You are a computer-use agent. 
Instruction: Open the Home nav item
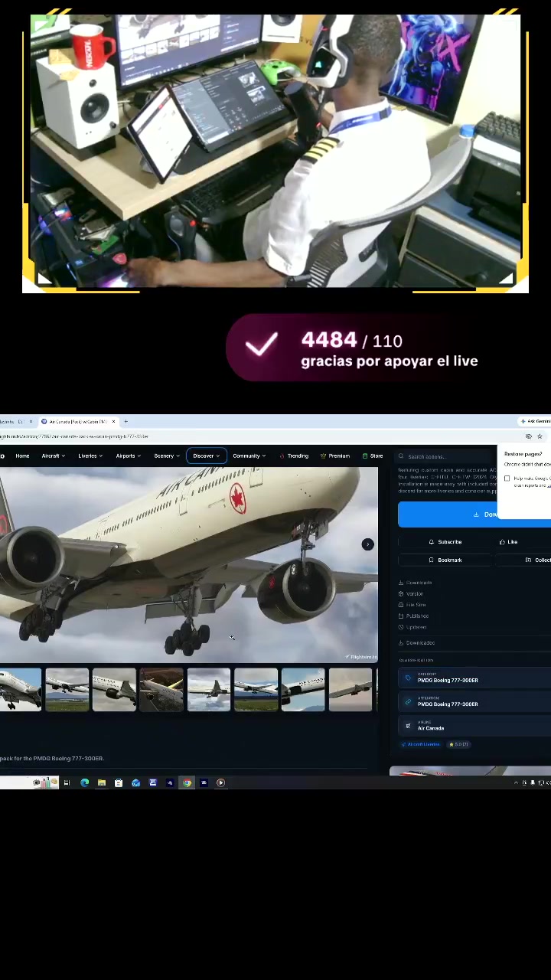(22, 456)
